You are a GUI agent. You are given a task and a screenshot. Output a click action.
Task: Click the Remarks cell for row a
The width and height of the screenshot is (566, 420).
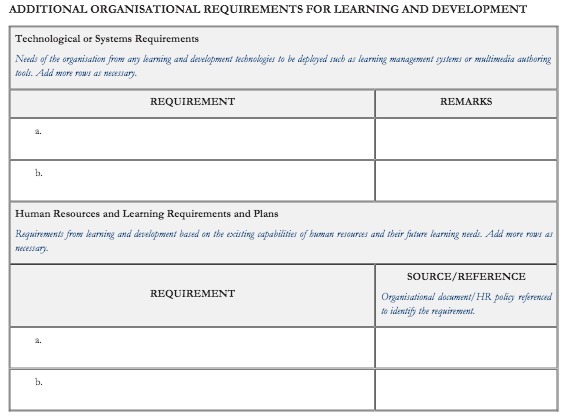coord(466,139)
